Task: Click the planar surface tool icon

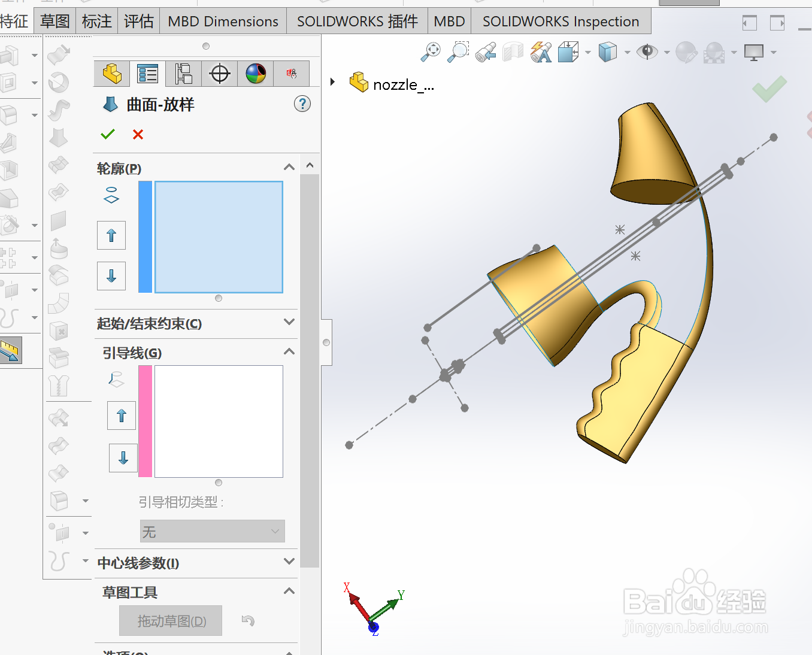Action: pyautogui.click(x=59, y=220)
